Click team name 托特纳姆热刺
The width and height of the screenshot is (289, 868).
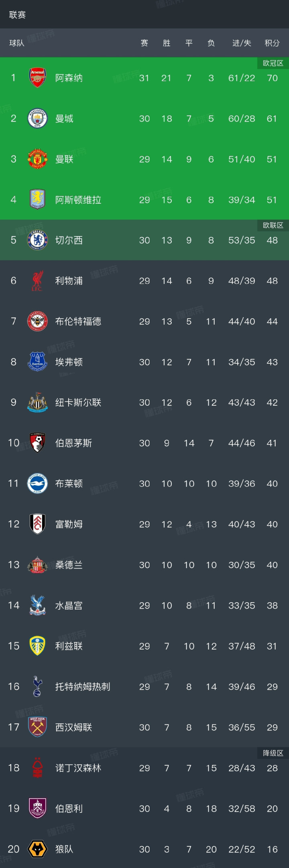[83, 686]
